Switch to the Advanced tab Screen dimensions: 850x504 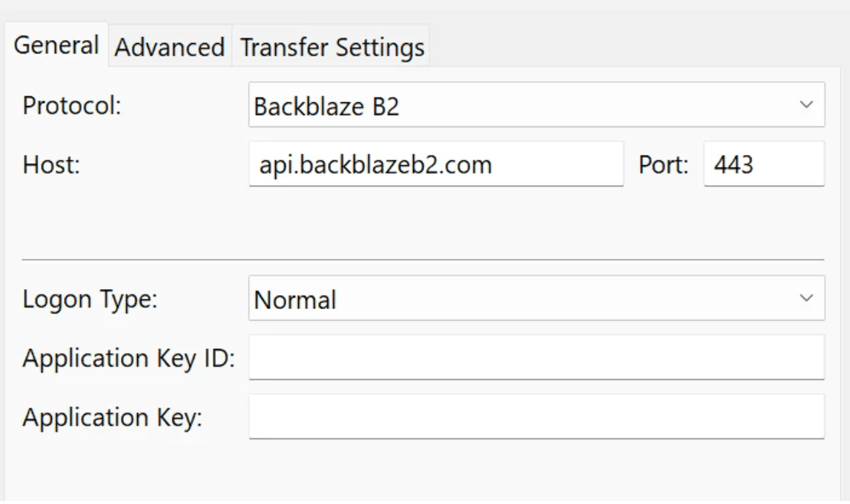click(x=169, y=46)
